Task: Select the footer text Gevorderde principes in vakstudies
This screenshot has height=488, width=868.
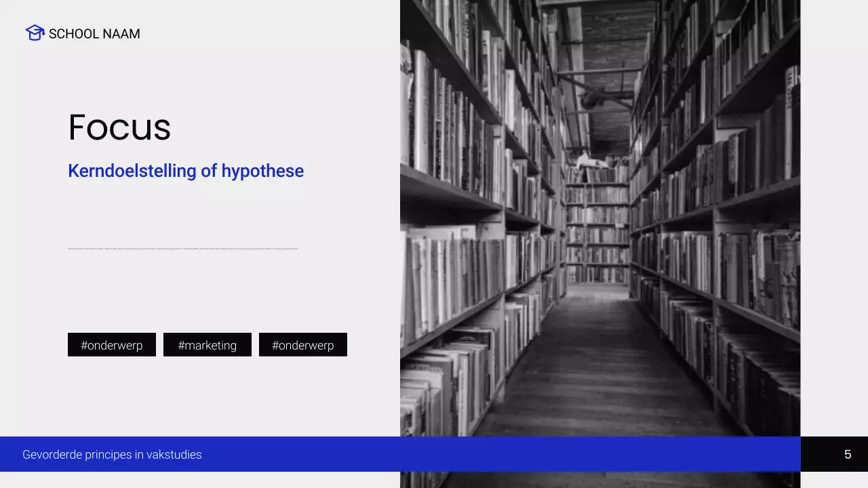Action: (x=112, y=455)
